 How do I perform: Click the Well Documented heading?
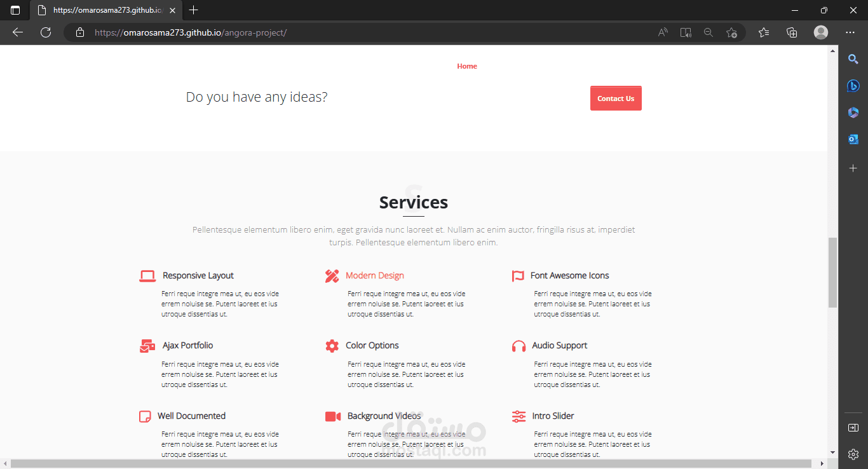(191, 416)
